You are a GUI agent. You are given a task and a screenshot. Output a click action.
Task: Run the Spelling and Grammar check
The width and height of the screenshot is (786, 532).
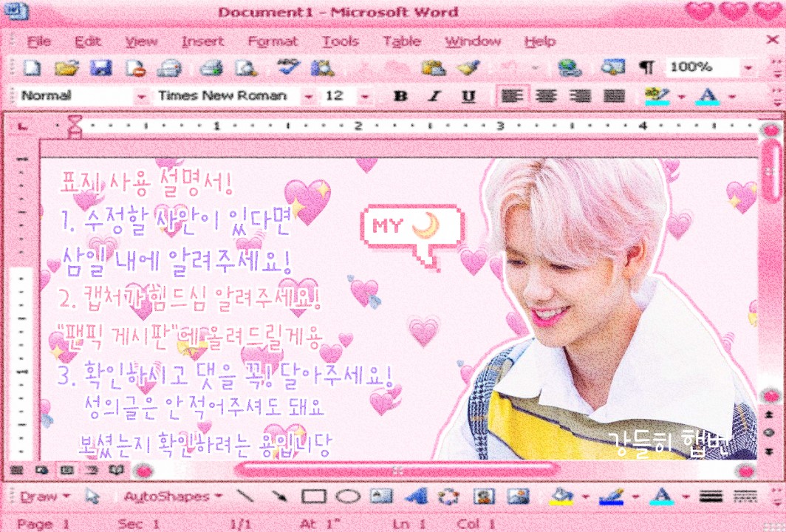[287, 68]
